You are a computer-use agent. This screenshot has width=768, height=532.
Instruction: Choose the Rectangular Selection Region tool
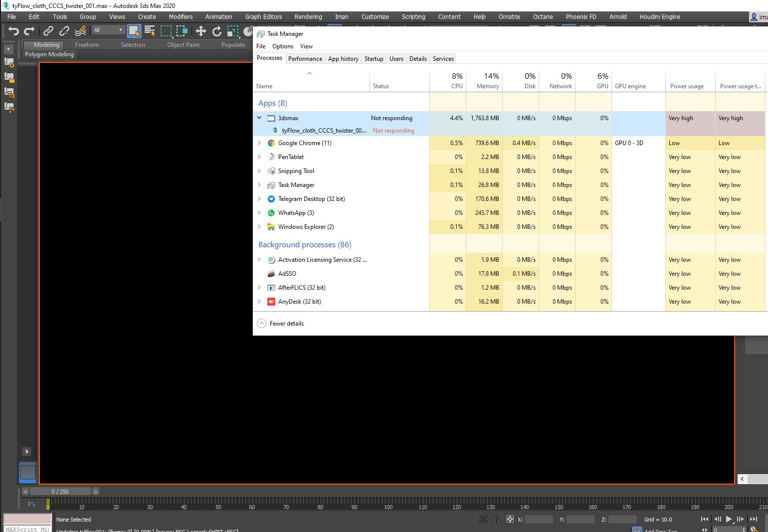(166, 31)
